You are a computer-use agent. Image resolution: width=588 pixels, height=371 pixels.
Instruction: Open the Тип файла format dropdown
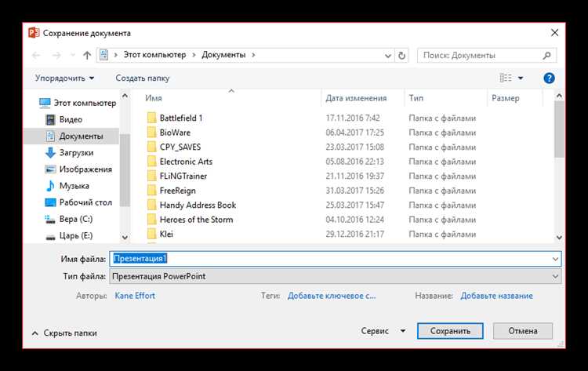click(336, 276)
